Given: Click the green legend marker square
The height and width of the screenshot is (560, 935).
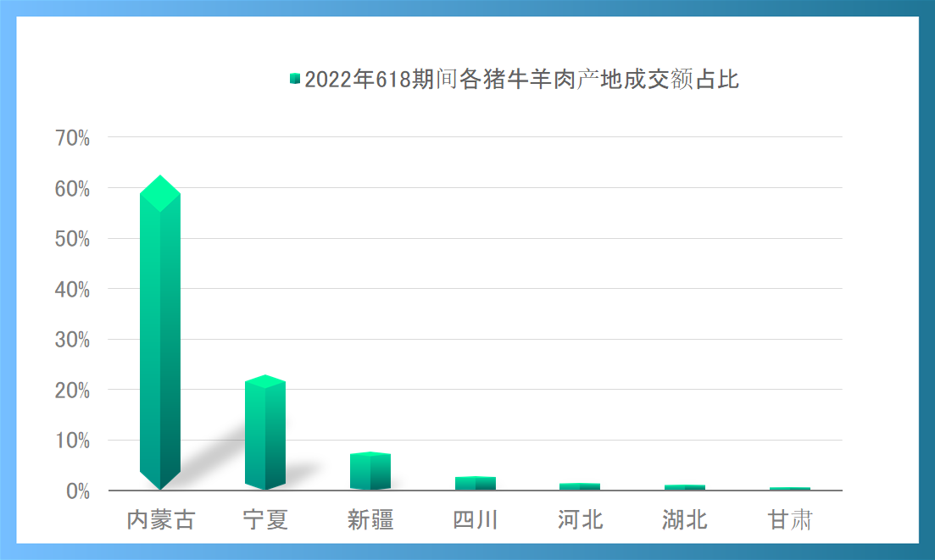Looking at the screenshot, I should tap(294, 78).
